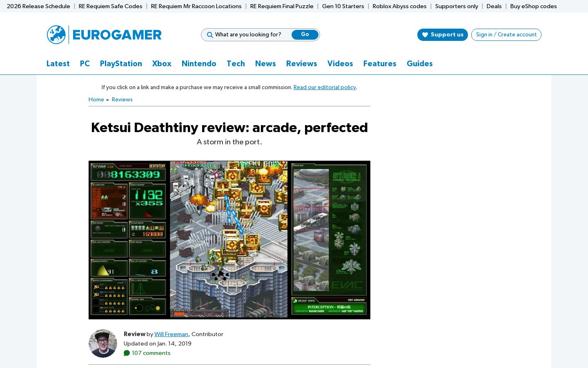Open the Nintendo section

(199, 63)
